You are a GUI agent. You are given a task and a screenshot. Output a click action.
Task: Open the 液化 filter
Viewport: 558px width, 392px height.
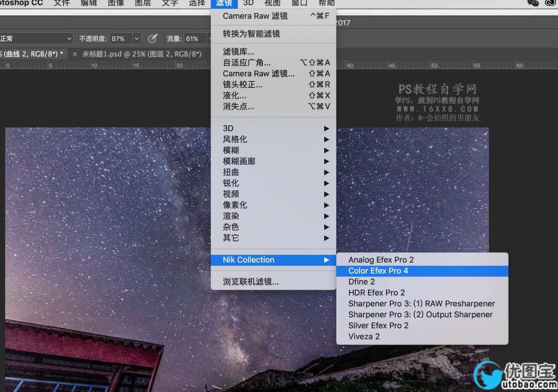click(x=234, y=95)
